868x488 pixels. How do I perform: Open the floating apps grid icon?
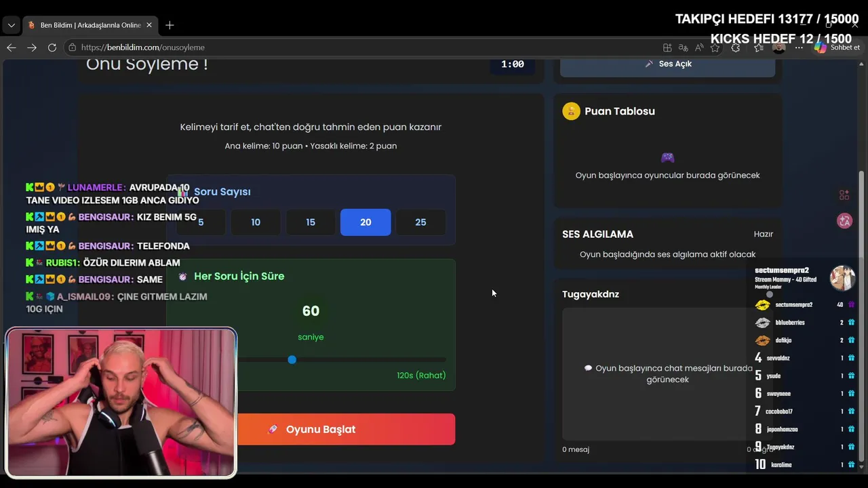click(x=844, y=195)
